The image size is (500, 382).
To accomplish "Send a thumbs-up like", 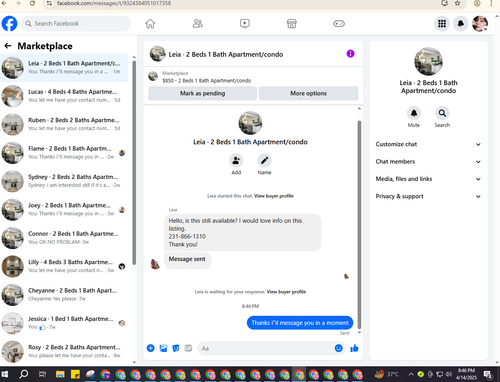I will 354,348.
